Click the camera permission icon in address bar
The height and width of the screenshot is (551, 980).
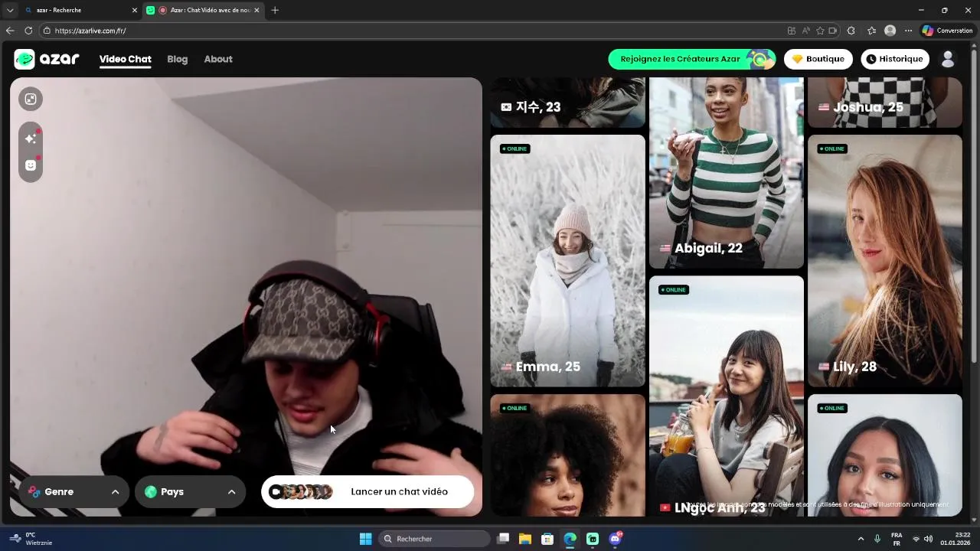(833, 31)
